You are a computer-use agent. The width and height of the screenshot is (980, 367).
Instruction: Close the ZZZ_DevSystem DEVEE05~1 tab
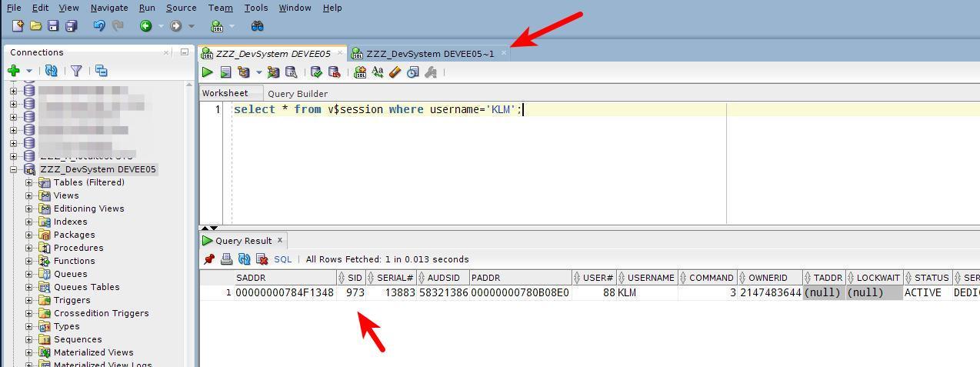point(504,53)
